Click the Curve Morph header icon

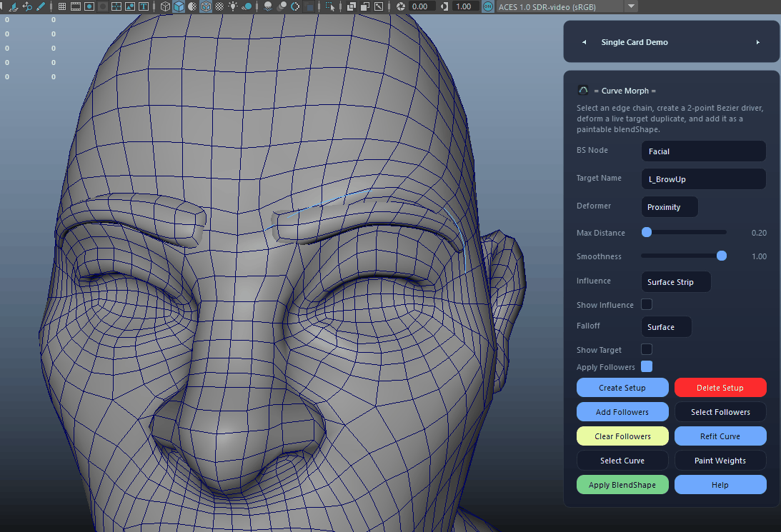coord(583,90)
